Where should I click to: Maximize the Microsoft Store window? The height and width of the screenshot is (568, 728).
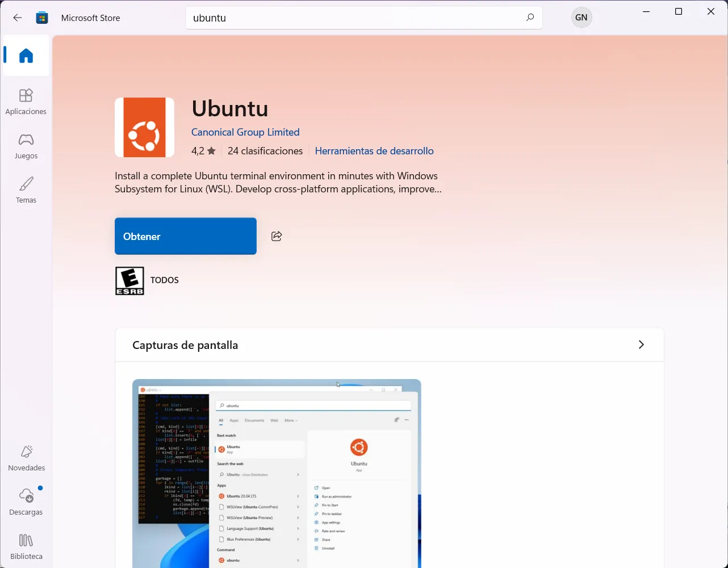679,11
